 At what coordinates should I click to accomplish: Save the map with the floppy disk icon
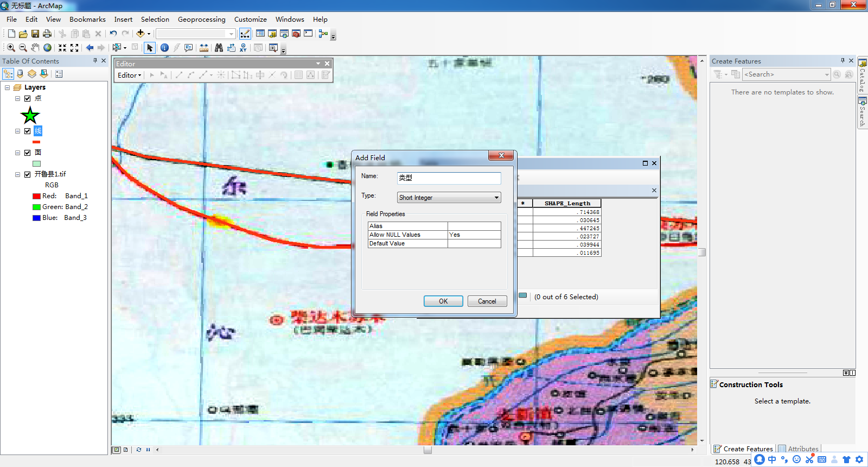[35, 34]
